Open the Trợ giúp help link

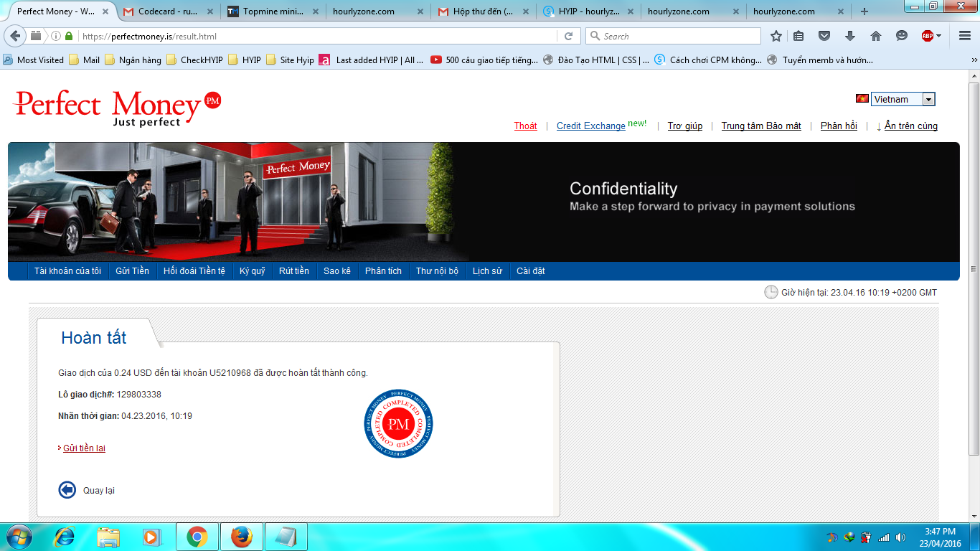pyautogui.click(x=685, y=126)
